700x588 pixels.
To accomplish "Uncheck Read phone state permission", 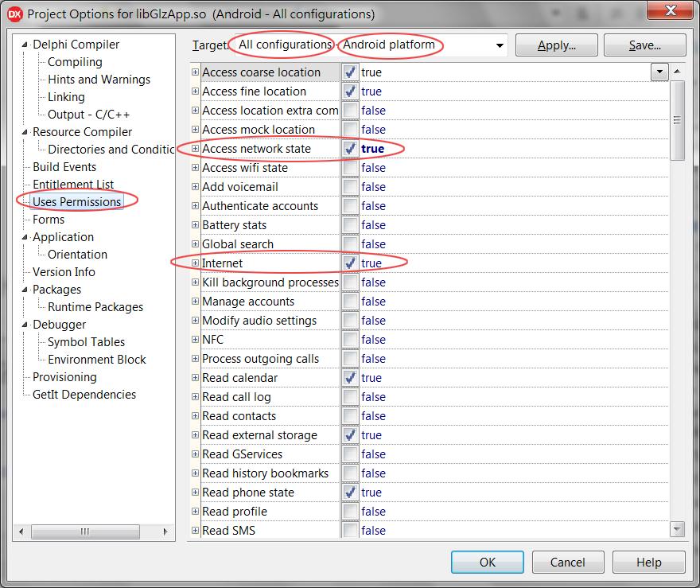I will pos(351,492).
